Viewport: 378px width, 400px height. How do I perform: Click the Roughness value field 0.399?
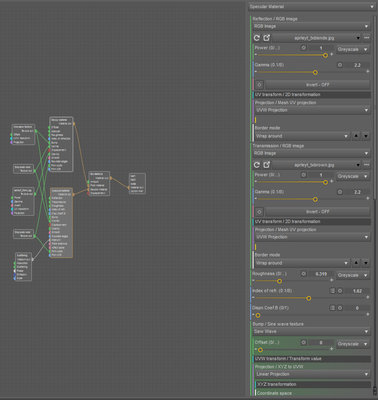click(320, 274)
